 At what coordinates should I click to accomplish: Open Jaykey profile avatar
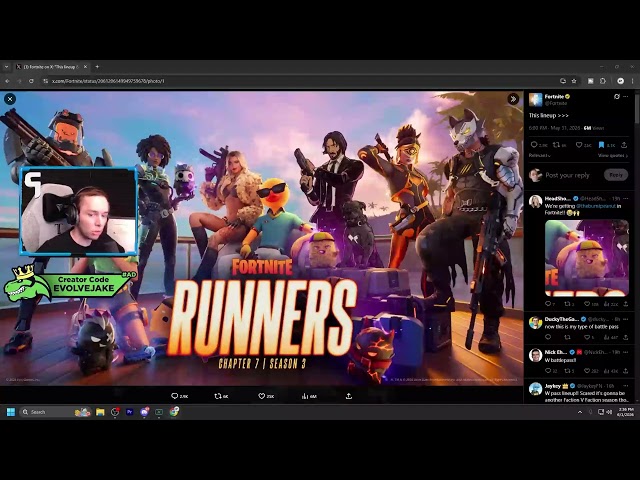(535, 389)
